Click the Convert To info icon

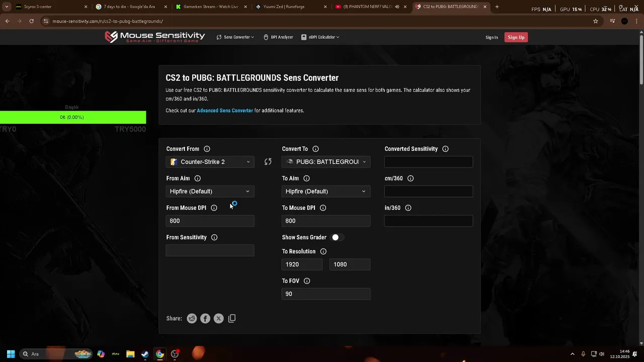[315, 149]
